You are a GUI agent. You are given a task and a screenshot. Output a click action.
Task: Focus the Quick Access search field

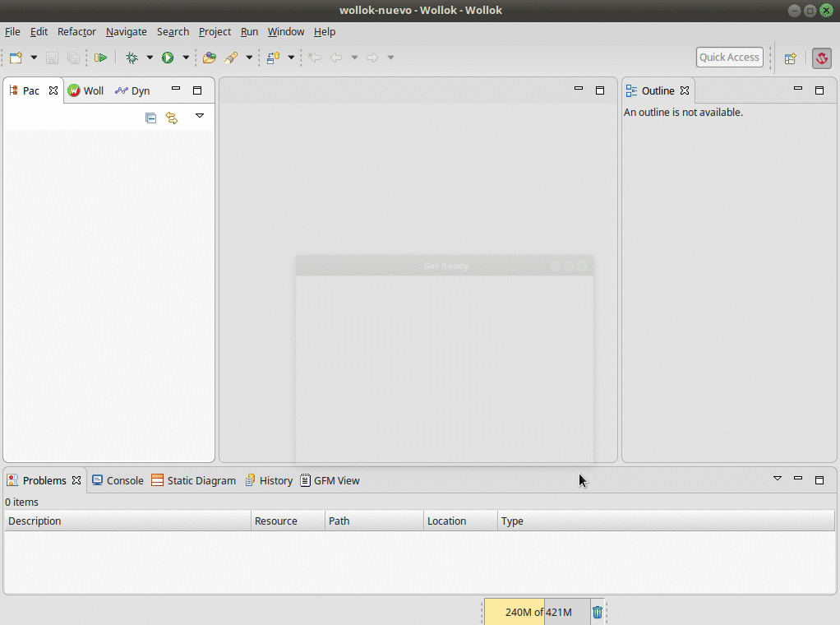[x=729, y=58]
